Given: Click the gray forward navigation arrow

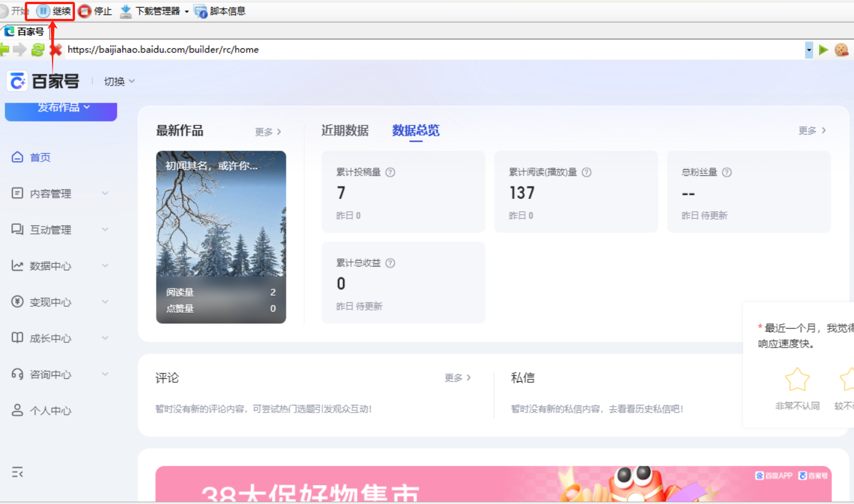Looking at the screenshot, I should pyautogui.click(x=19, y=50).
